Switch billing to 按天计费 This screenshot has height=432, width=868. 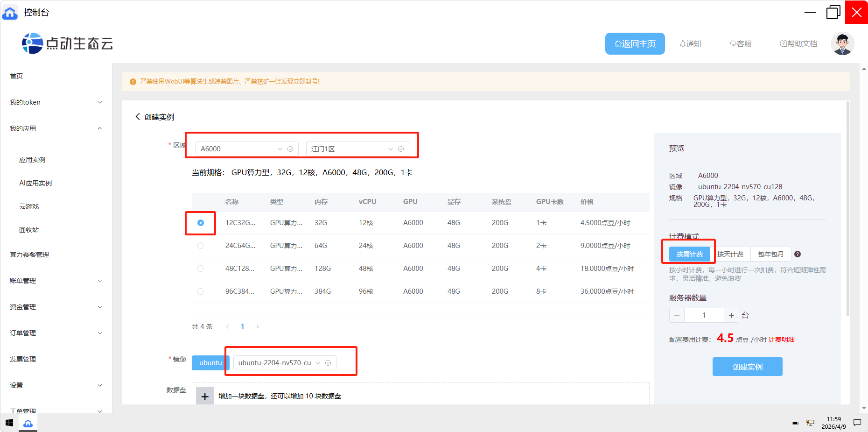coord(730,254)
